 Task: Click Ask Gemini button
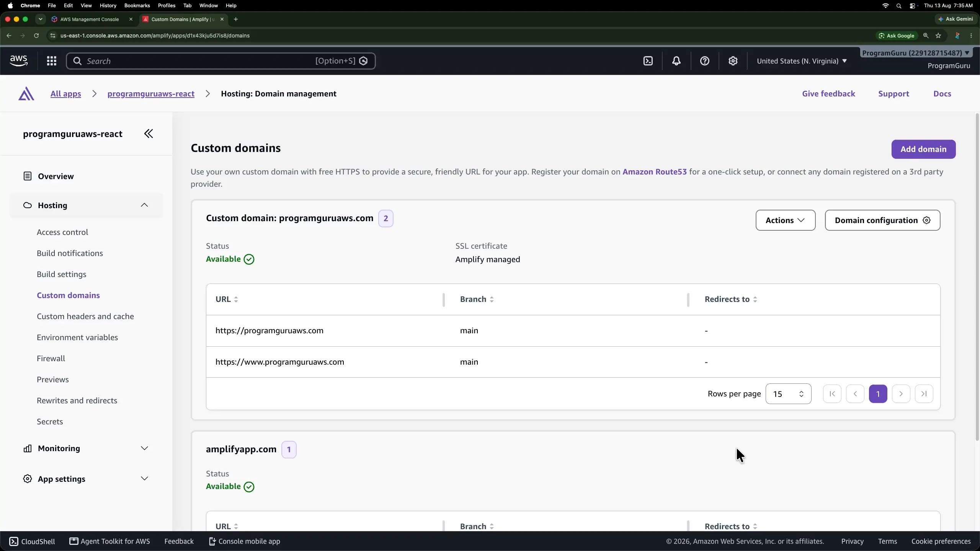[955, 19]
